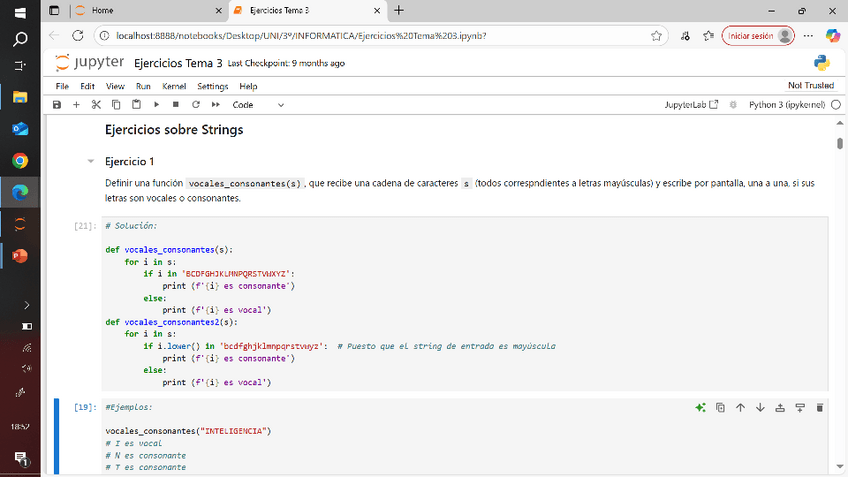Open the browser tab actions dropdown arrow

point(54,10)
